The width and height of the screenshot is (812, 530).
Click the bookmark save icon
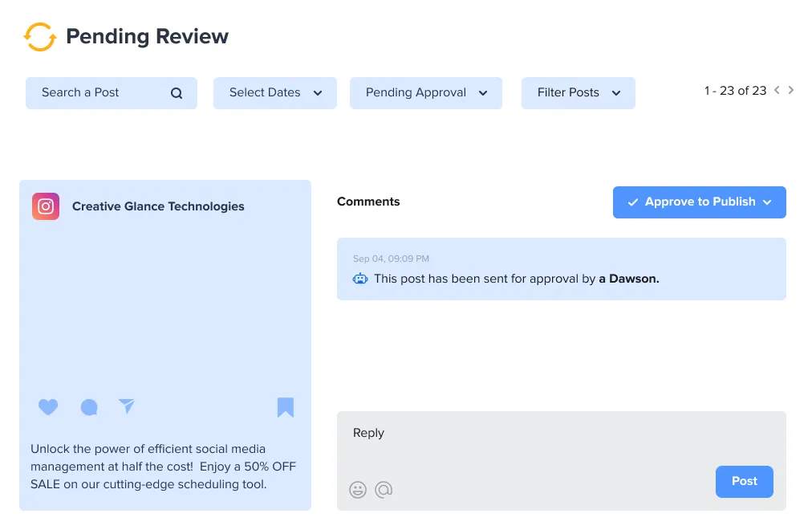tap(286, 407)
